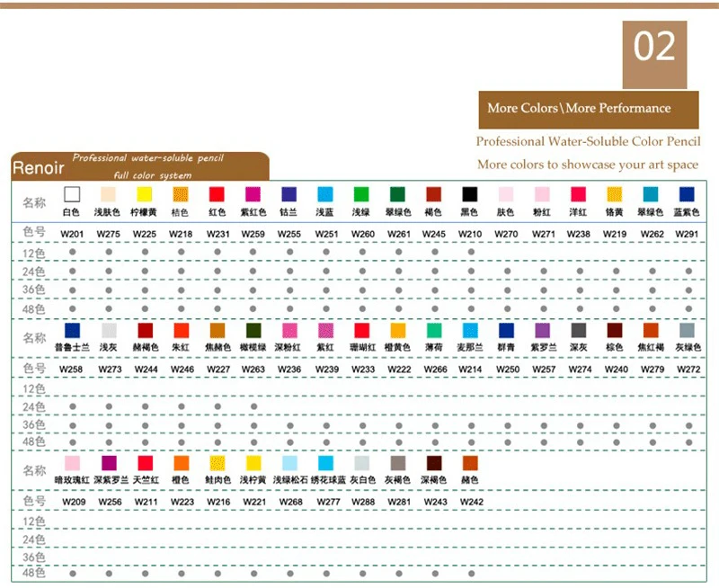This screenshot has width=719, height=588.
Task: Click color code W221
Action: click(x=254, y=502)
